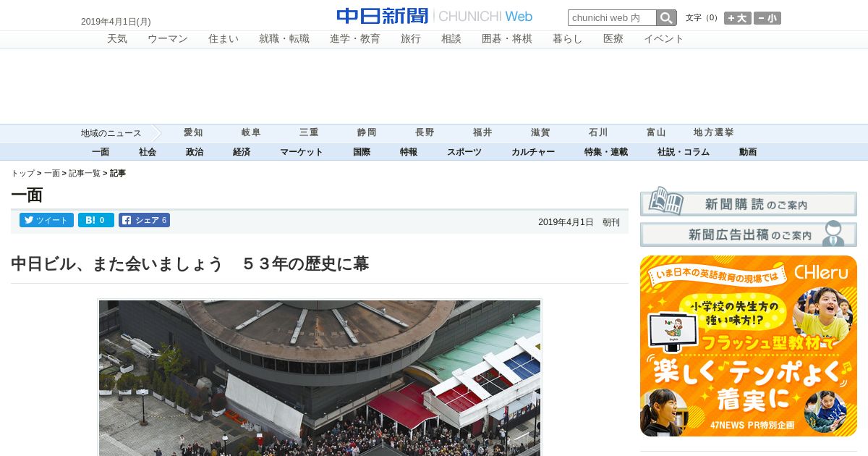Select 滋賀 regional news
This screenshot has height=456, width=868.
point(540,132)
